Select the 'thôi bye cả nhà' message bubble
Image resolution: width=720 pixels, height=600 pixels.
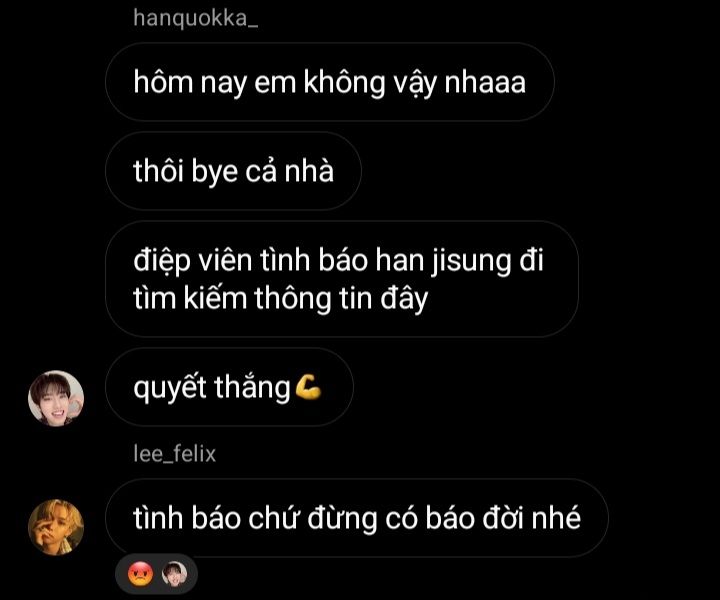click(x=233, y=171)
